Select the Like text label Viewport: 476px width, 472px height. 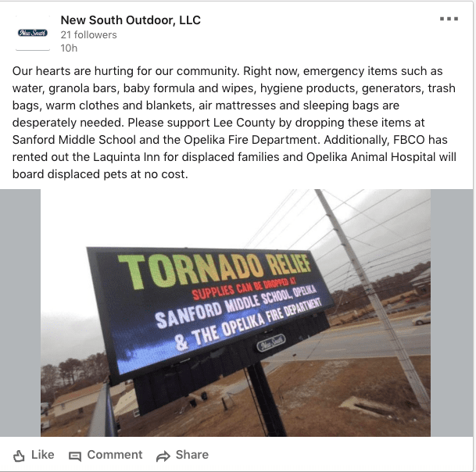tap(43, 455)
